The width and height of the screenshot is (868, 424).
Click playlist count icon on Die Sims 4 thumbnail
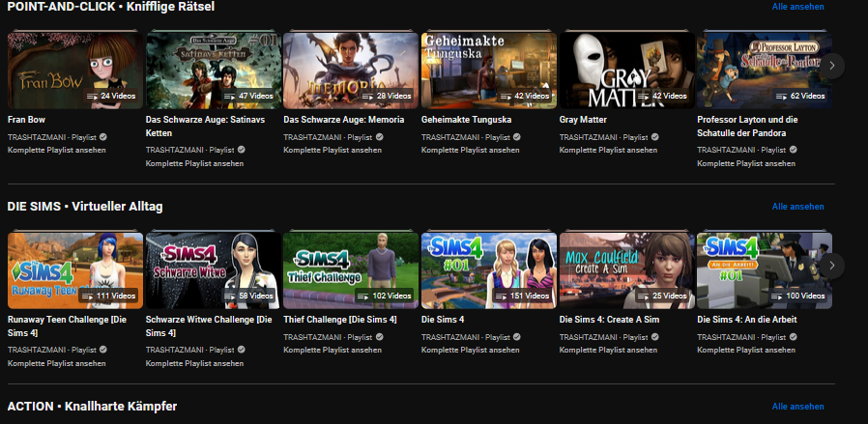503,296
